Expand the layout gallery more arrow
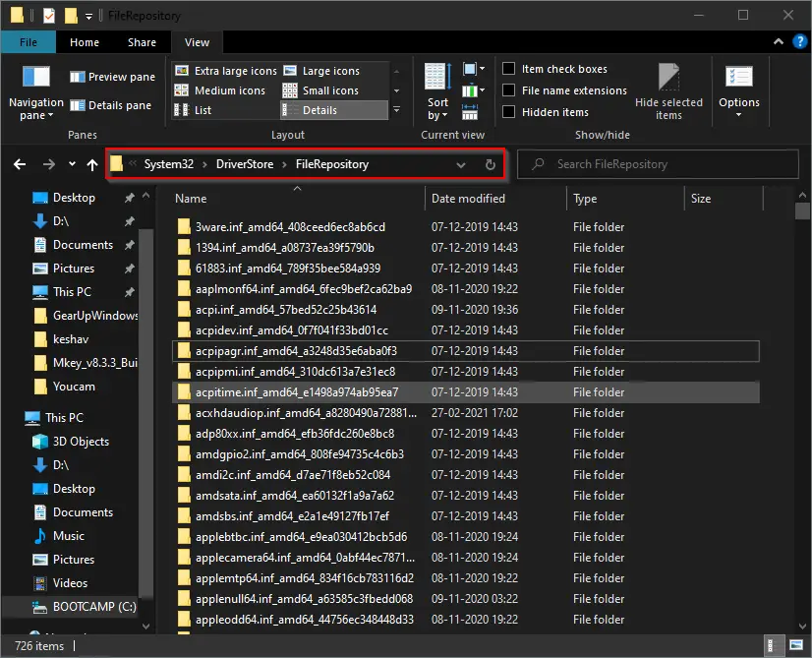This screenshot has width=812, height=658. point(397,110)
